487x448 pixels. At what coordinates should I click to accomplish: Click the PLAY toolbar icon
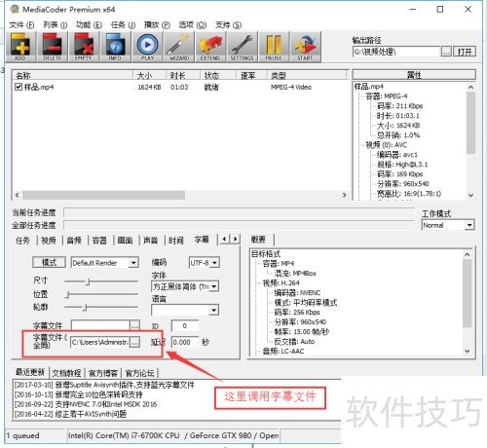click(147, 47)
